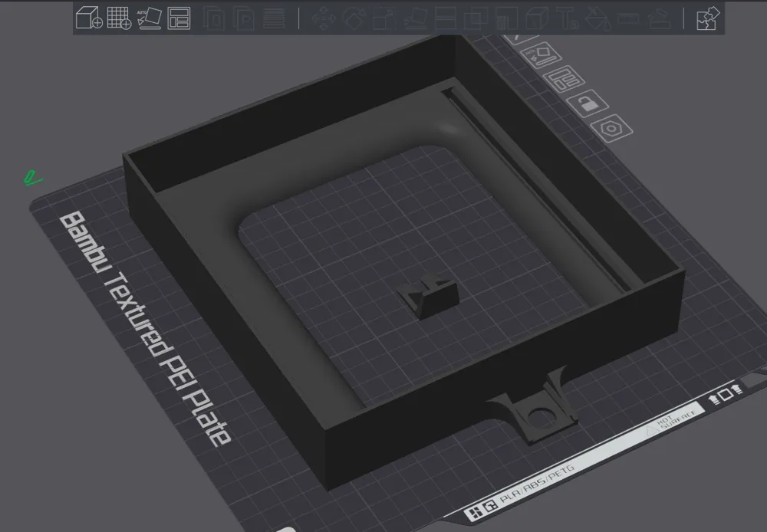Open the Mesh Boolean tool

[476, 18]
